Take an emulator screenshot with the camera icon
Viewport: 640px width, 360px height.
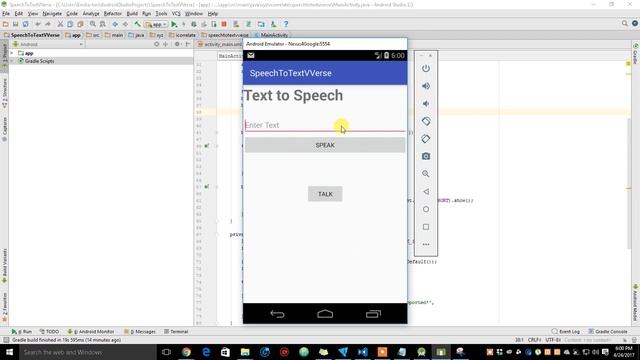point(426,156)
